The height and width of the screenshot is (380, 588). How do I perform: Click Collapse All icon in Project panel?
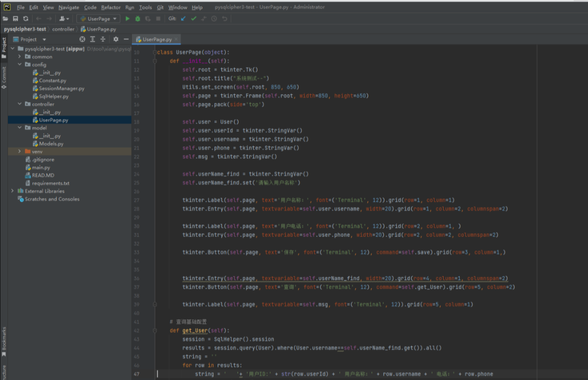coord(103,39)
